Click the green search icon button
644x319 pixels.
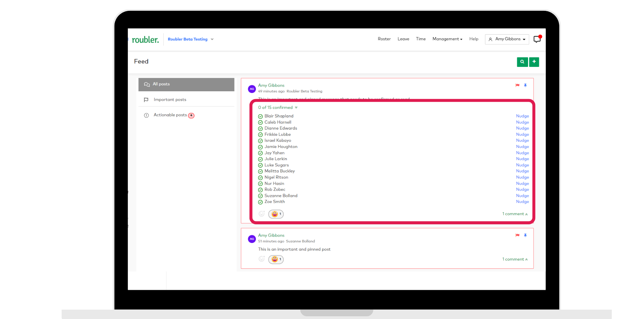522,62
